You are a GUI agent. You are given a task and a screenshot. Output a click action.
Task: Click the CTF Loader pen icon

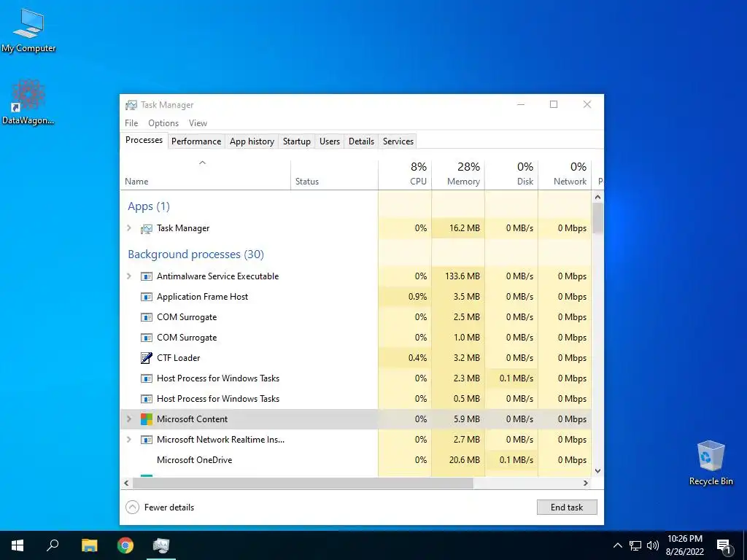(146, 357)
